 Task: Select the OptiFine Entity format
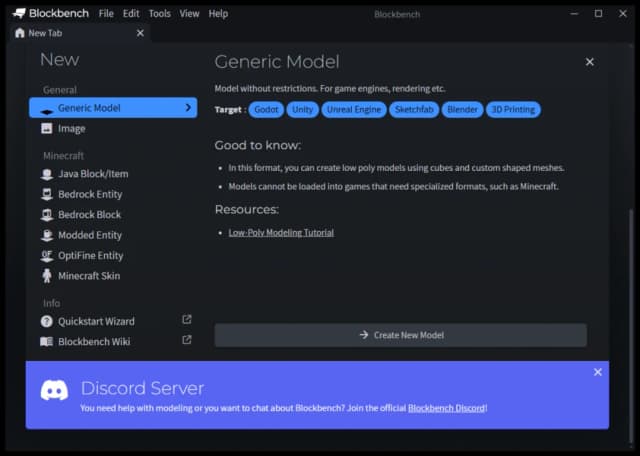pos(113,256)
